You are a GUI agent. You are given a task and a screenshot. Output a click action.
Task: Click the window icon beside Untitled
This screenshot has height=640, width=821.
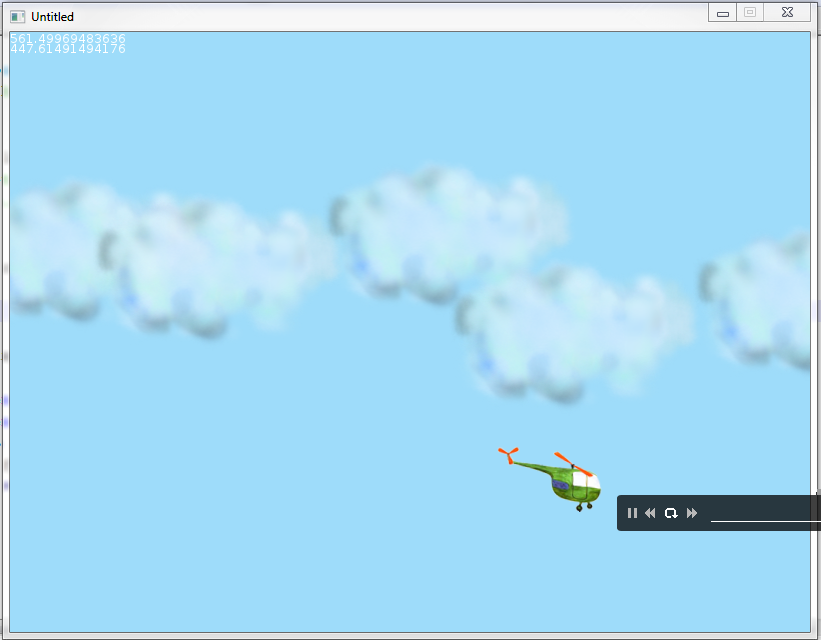pyautogui.click(x=17, y=17)
